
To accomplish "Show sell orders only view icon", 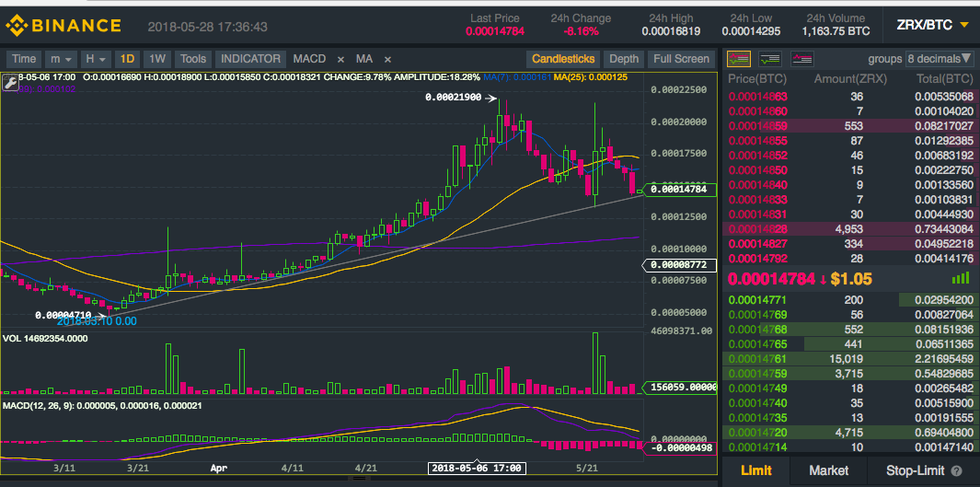I will (x=801, y=60).
